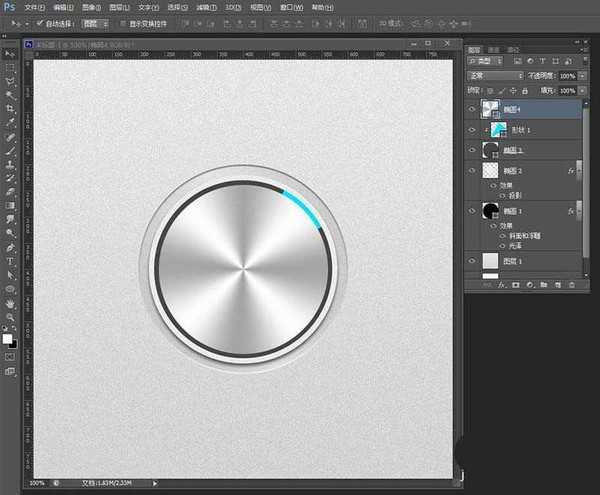Open the 正常 blend mode dropdown
This screenshot has height=495, width=600.
pyautogui.click(x=497, y=75)
